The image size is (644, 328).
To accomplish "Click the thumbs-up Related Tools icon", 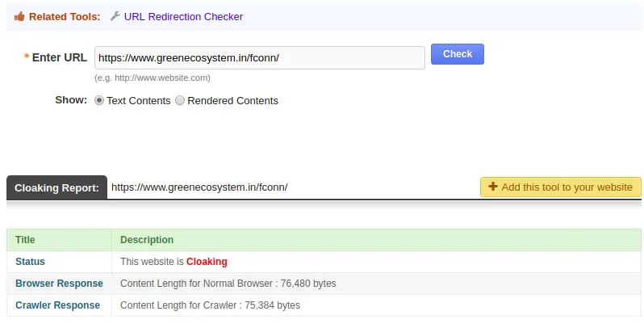I will [x=19, y=16].
